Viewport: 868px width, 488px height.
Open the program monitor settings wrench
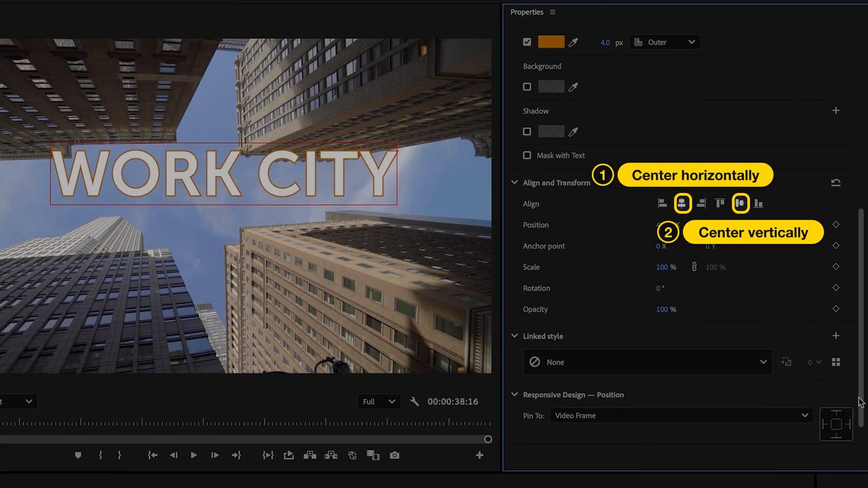click(414, 401)
